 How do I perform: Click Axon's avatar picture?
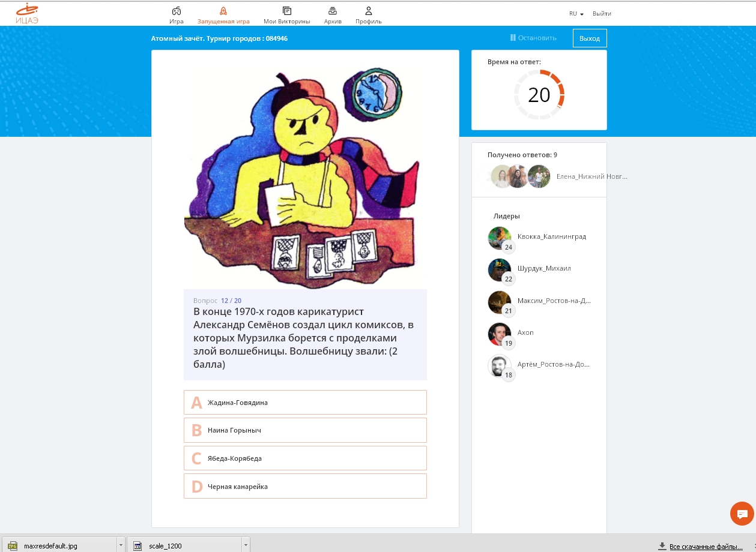[x=500, y=334]
